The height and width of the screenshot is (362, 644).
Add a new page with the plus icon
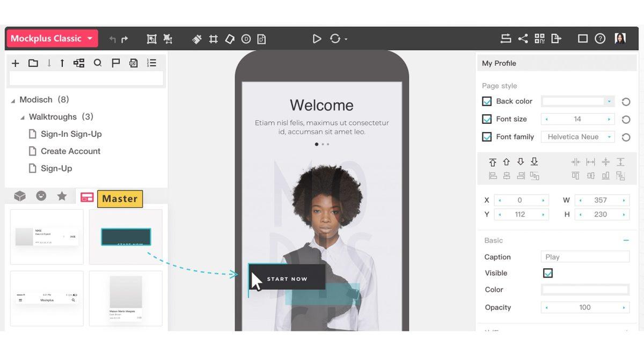[15, 63]
